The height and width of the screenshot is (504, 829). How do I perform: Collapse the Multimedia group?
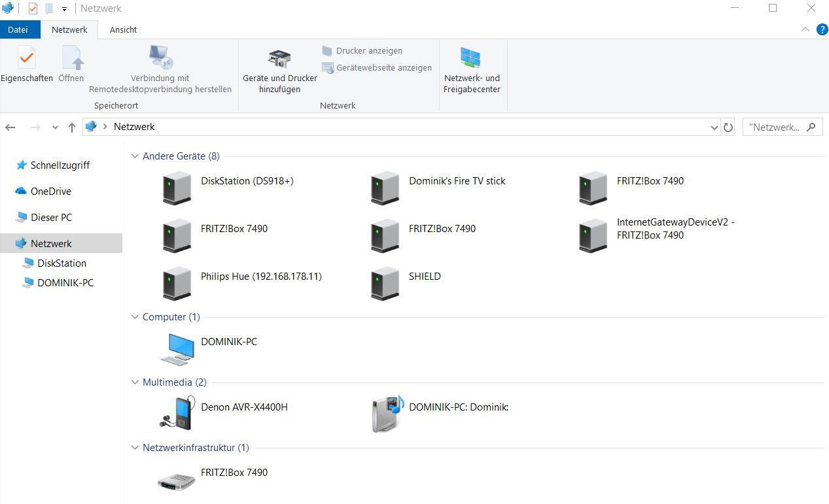tap(135, 382)
